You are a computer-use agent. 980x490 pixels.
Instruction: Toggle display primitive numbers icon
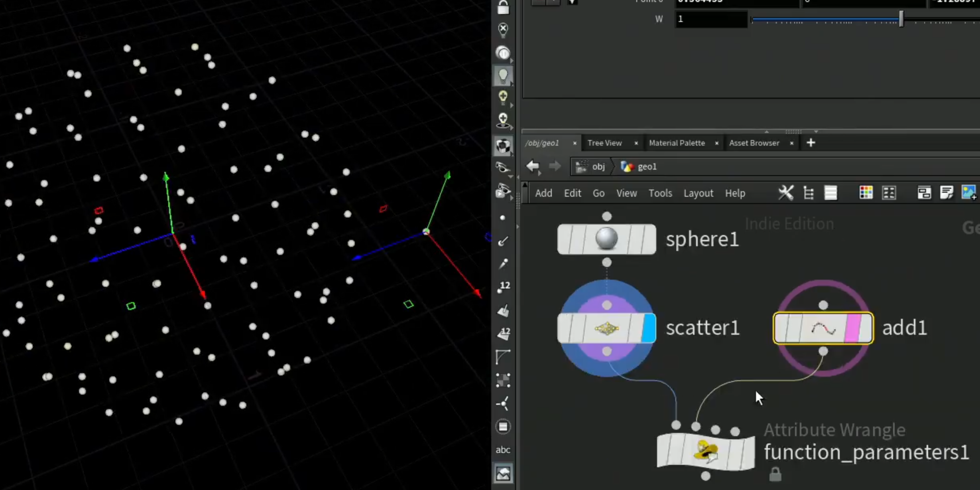[503, 334]
